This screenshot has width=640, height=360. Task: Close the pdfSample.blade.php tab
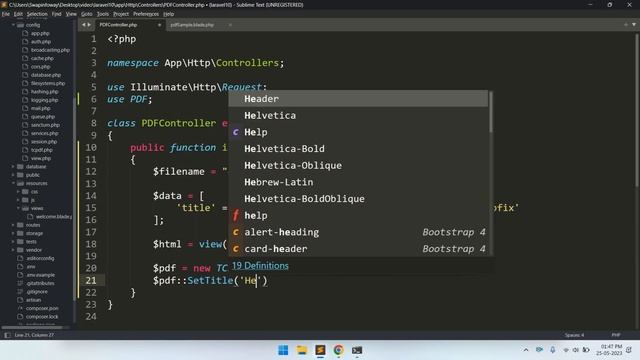pos(230,25)
